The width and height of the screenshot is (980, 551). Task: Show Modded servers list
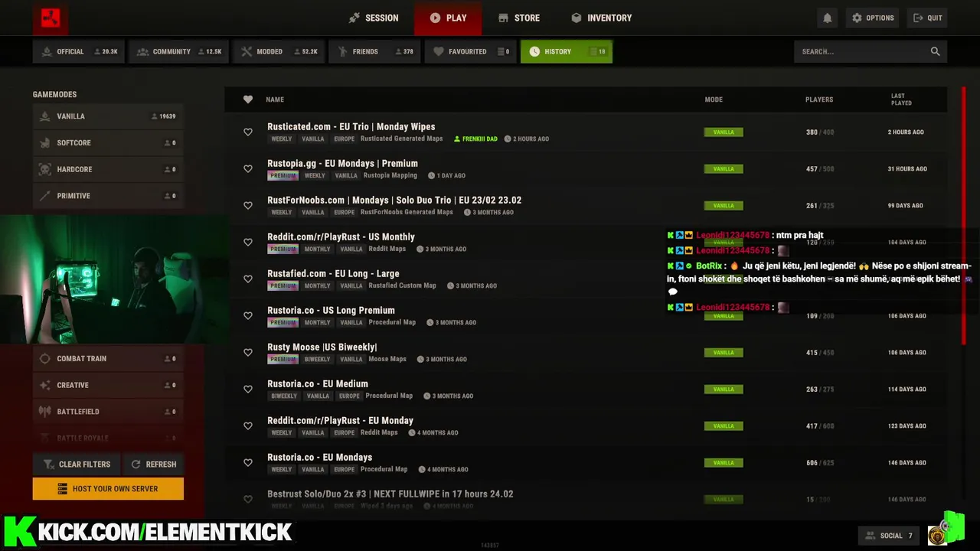[279, 51]
